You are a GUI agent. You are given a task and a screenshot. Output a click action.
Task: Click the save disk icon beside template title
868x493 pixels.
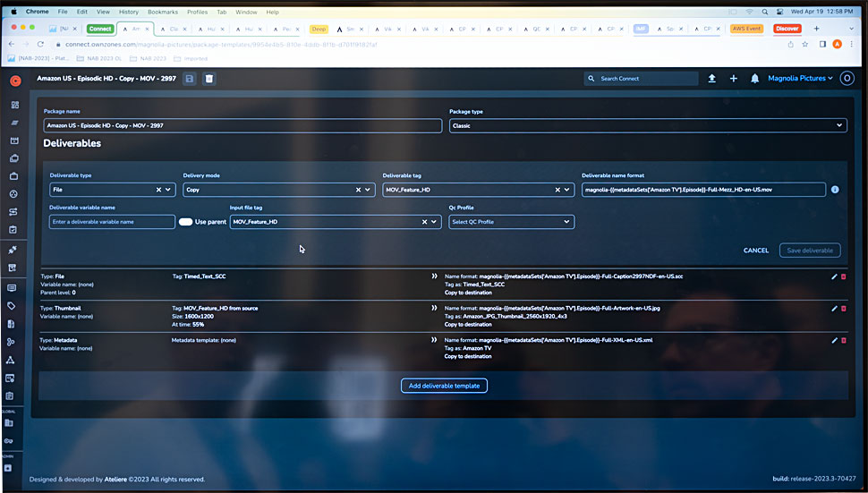click(x=190, y=79)
